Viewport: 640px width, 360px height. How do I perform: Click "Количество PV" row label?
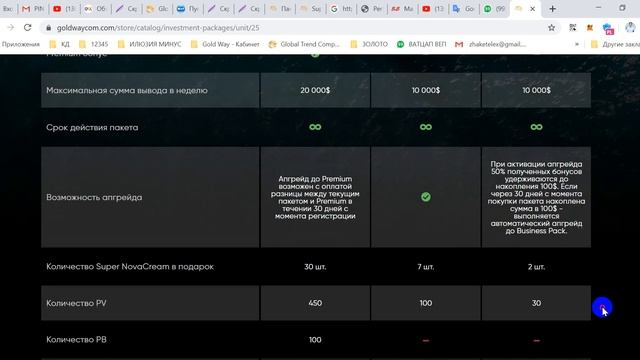[x=76, y=303]
